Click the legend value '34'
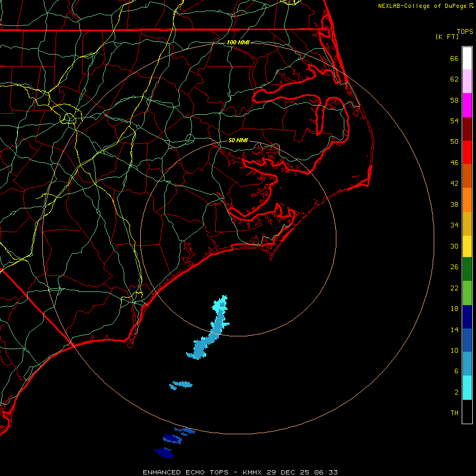Image resolution: width=476 pixels, height=476 pixels. (x=454, y=225)
